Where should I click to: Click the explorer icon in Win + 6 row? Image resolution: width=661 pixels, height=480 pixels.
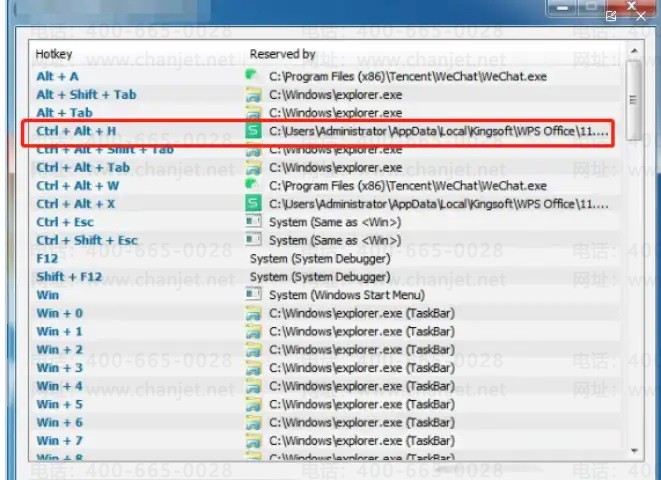coord(253,423)
